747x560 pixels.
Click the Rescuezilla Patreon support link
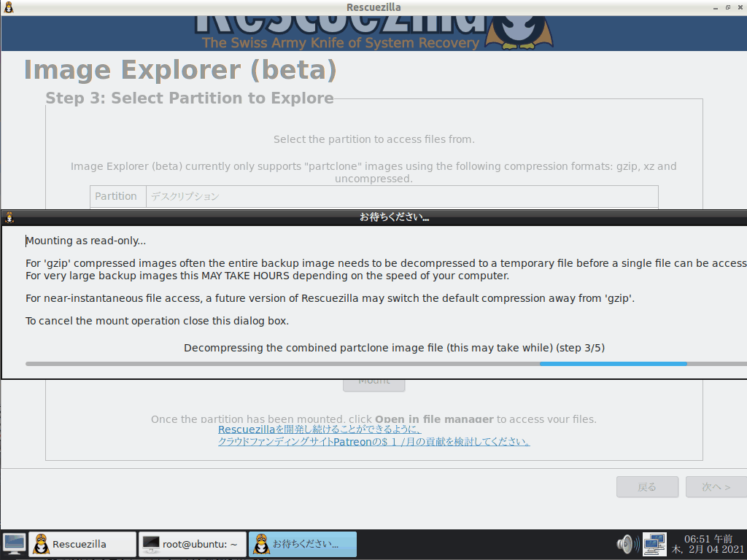point(373,435)
